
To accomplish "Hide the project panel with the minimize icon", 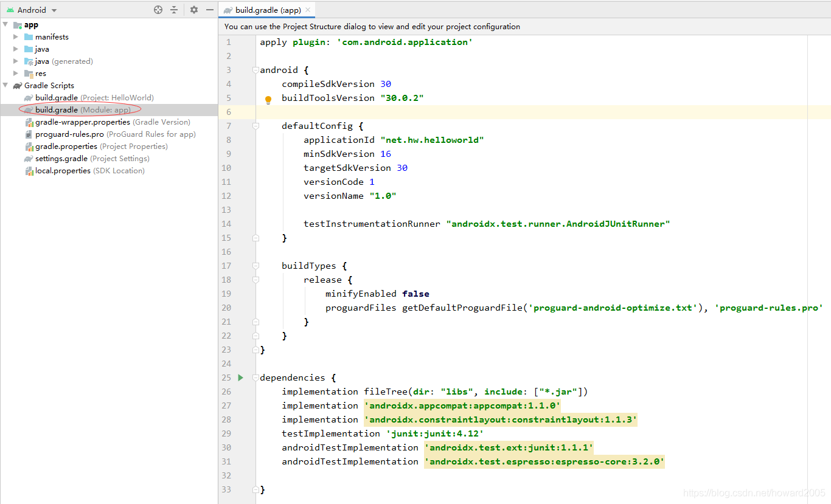I will (x=210, y=10).
